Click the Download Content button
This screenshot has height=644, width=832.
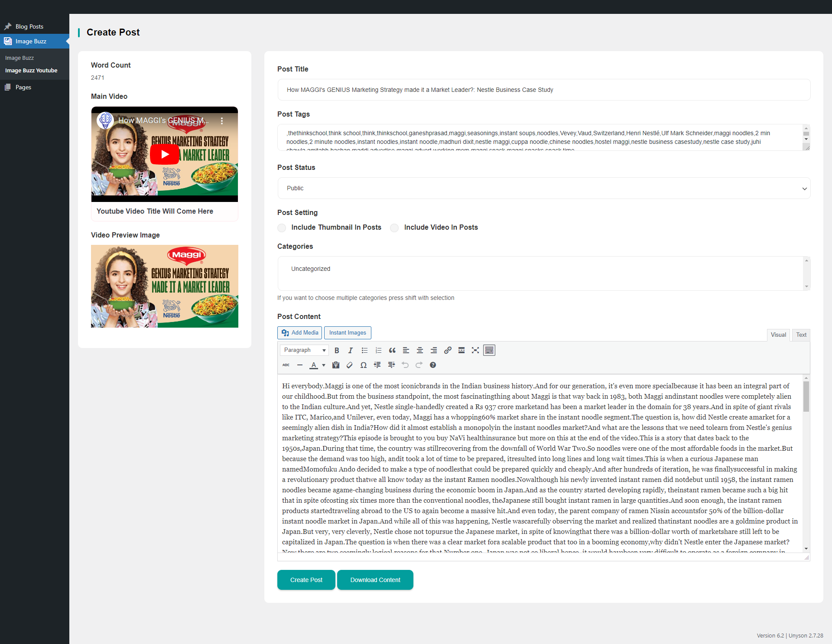click(x=375, y=580)
